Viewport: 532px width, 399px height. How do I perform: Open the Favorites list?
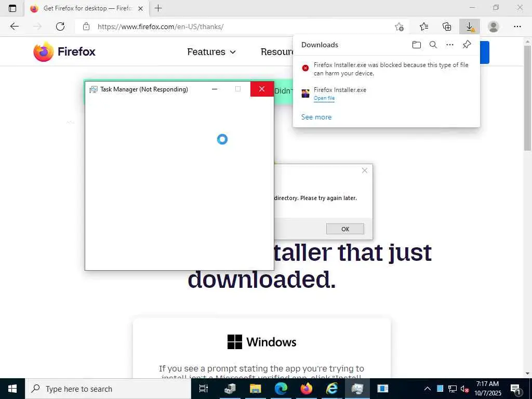(x=424, y=26)
